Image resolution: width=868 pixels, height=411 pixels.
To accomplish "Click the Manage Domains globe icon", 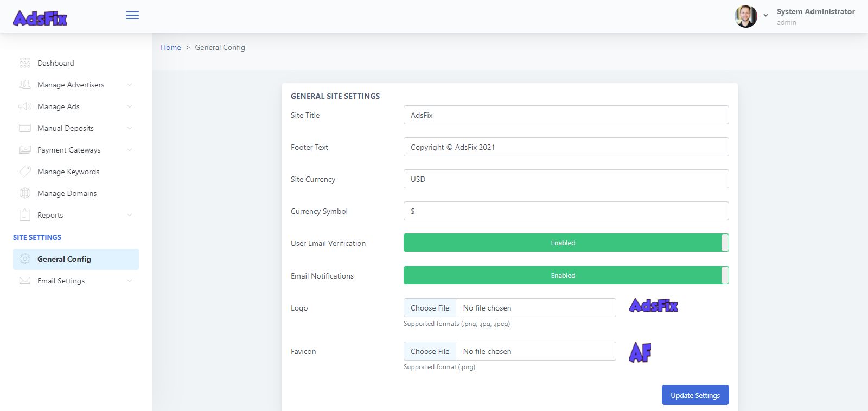I will click(x=25, y=193).
